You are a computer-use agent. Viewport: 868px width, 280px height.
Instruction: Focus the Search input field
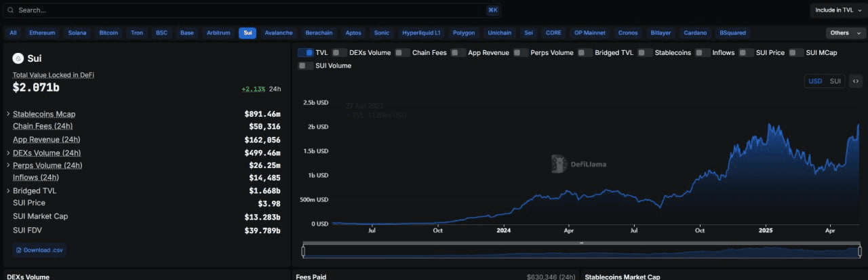[x=251, y=10]
